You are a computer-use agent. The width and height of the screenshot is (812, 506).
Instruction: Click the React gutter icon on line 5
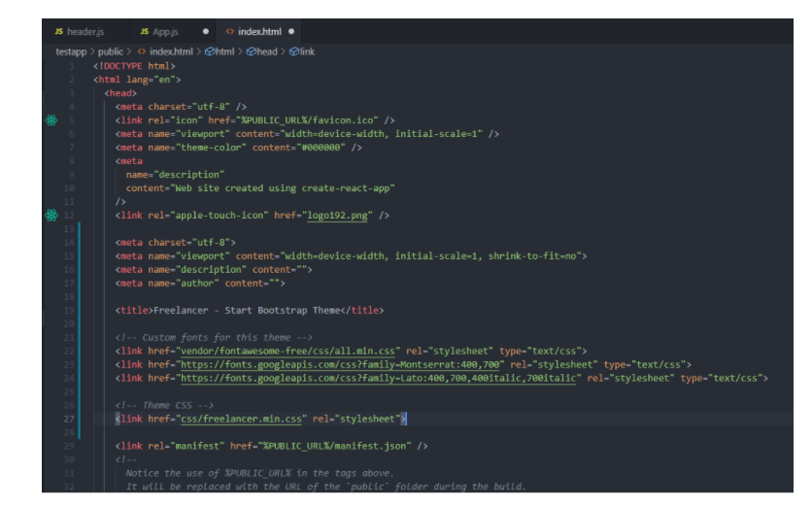click(51, 120)
